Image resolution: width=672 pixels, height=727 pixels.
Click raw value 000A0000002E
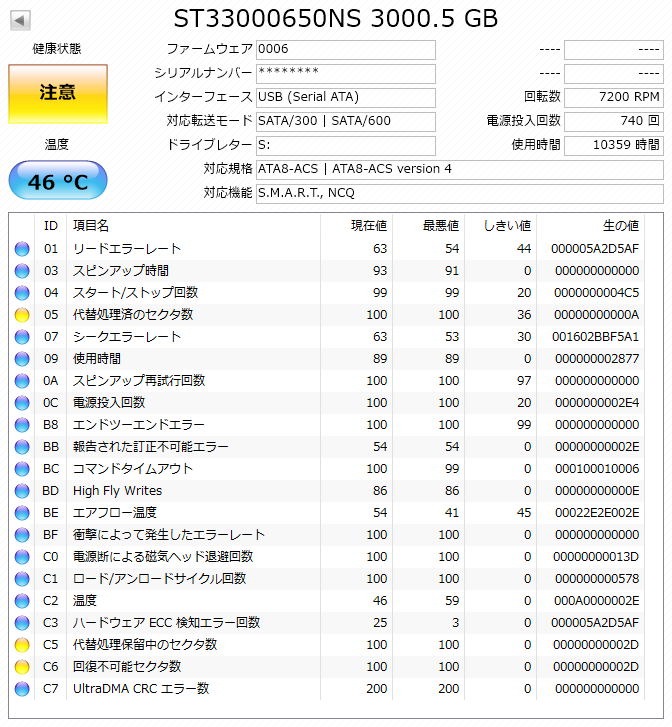click(x=596, y=601)
